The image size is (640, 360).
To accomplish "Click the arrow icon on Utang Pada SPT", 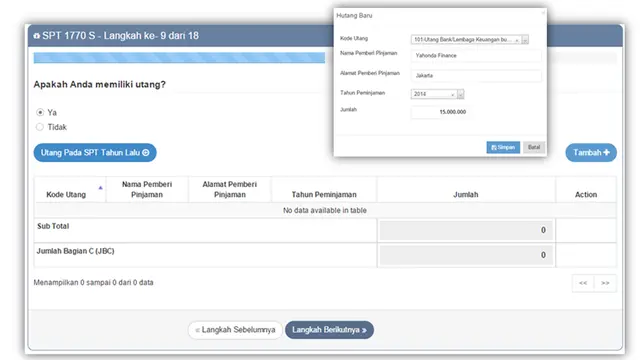I will [x=146, y=152].
